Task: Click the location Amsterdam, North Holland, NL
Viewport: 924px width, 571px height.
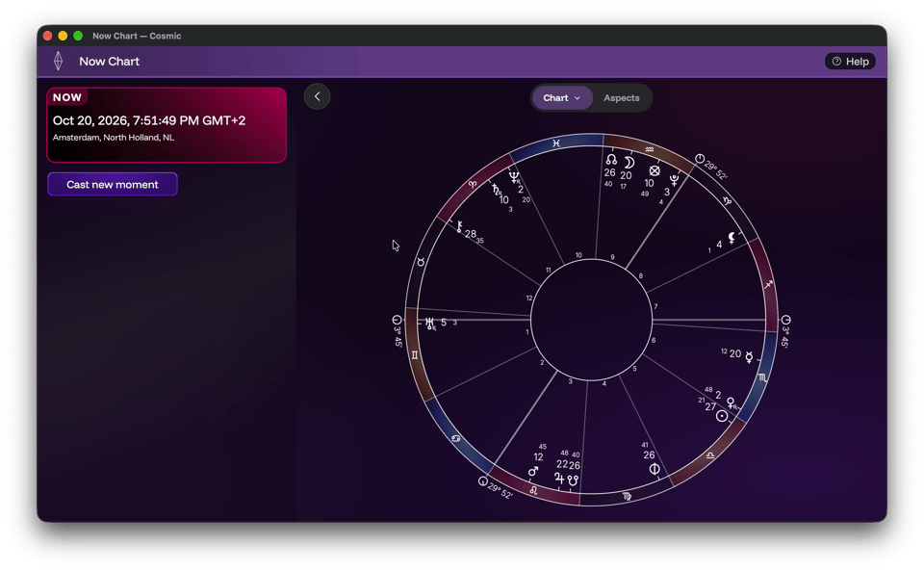Action: (114, 138)
